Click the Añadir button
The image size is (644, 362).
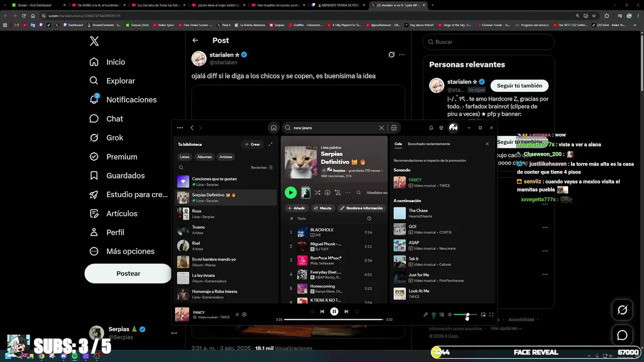click(296, 208)
